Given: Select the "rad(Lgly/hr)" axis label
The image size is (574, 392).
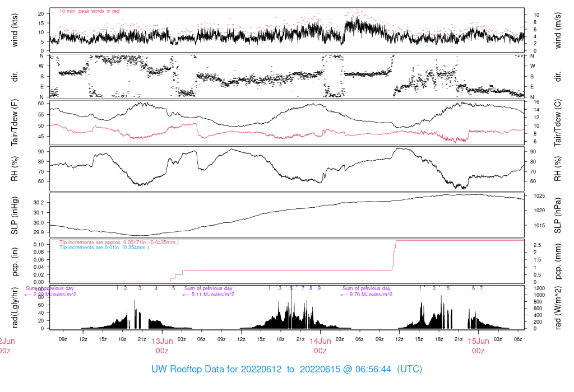Looking at the screenshot, I should pos(15,307).
